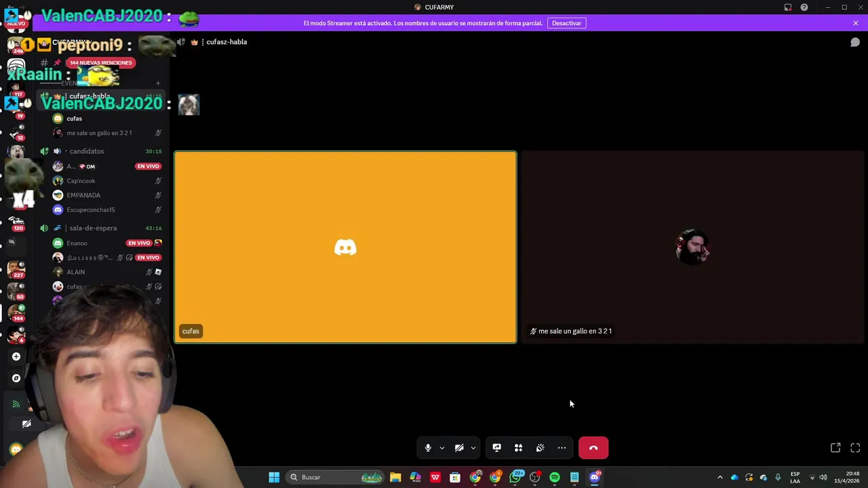
Task: Open server with 120 badge
Action: pos(16,222)
